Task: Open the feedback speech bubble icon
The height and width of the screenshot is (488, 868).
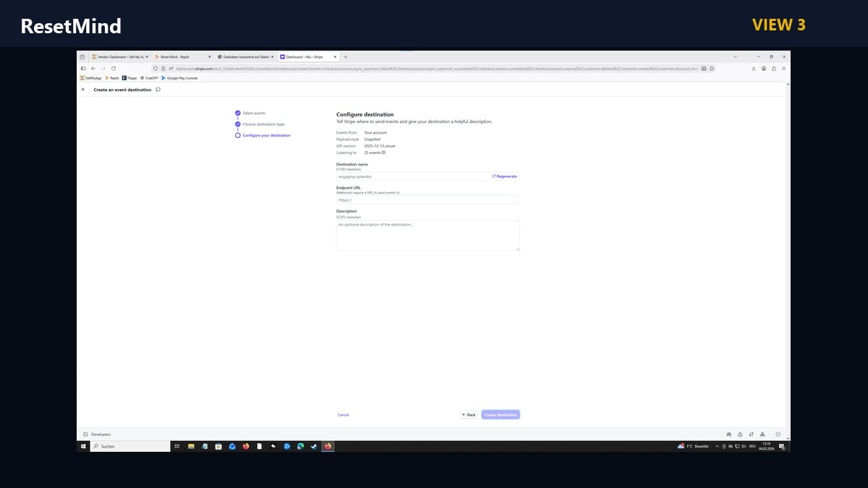Action: coord(158,90)
